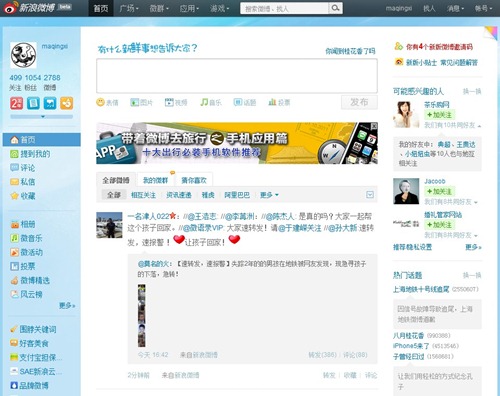Expand the 广场 menu
Image resolution: width=500 pixels, height=396 pixels.
(x=129, y=8)
